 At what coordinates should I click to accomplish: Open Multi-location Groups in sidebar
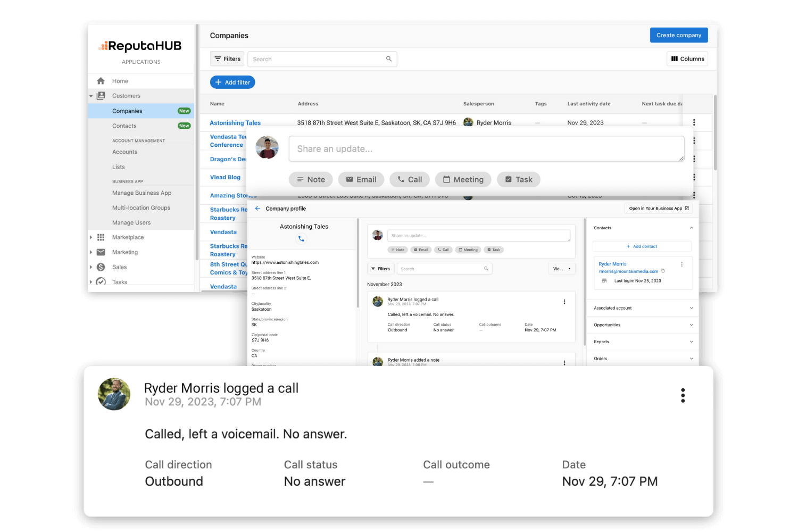pyautogui.click(x=141, y=208)
